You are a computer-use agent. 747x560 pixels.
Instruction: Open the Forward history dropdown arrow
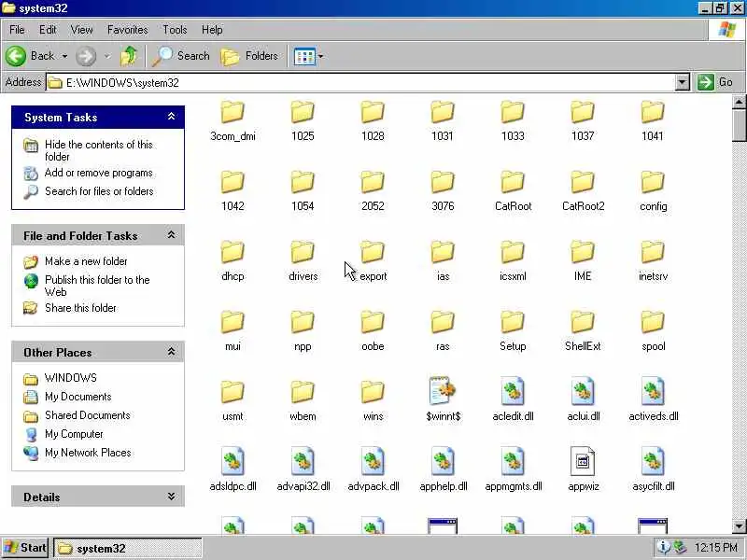tap(107, 56)
